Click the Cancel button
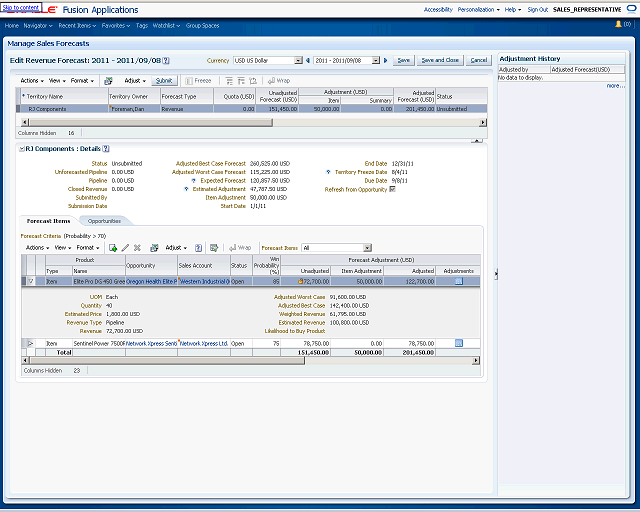Image resolution: width=640 pixels, height=512 pixels. click(x=478, y=60)
